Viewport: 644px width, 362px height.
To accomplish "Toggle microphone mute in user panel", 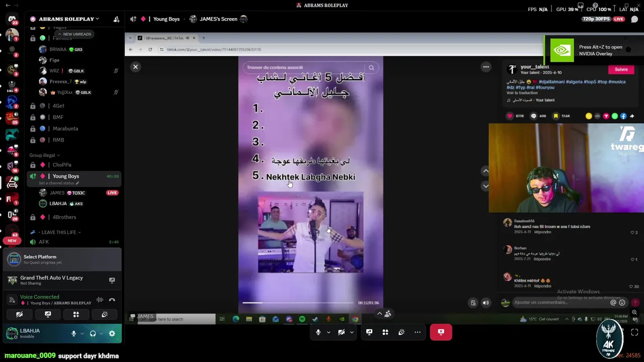I will [x=73, y=333].
